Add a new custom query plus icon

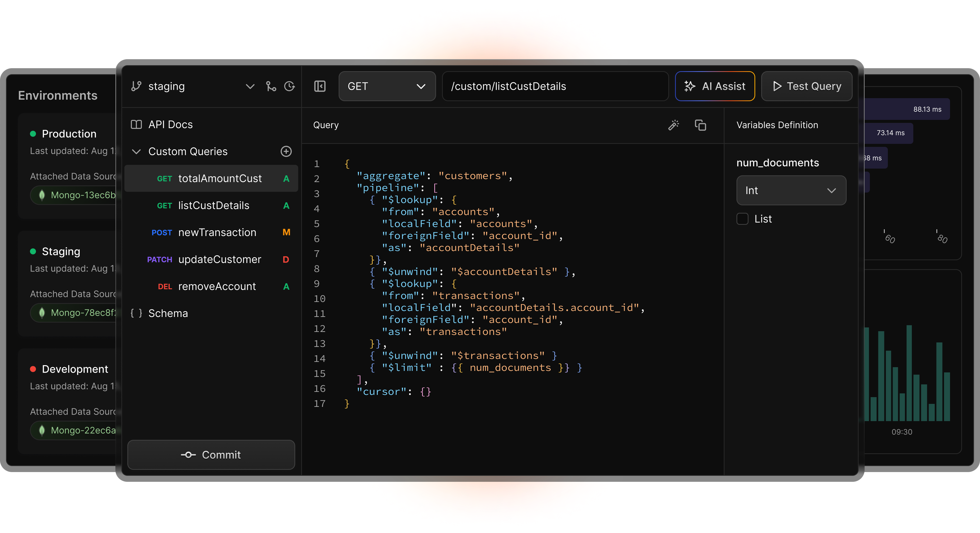click(x=286, y=151)
